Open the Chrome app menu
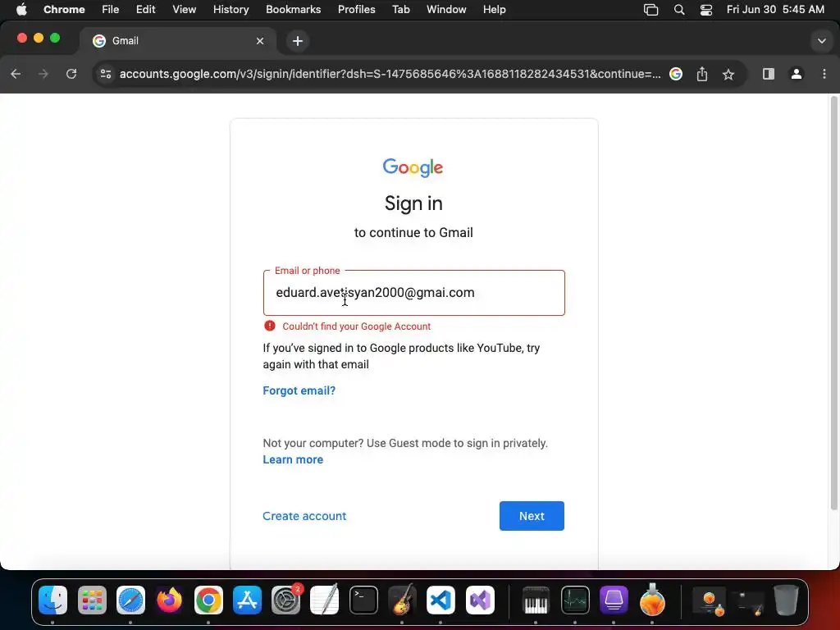The height and width of the screenshot is (630, 840). [64, 9]
